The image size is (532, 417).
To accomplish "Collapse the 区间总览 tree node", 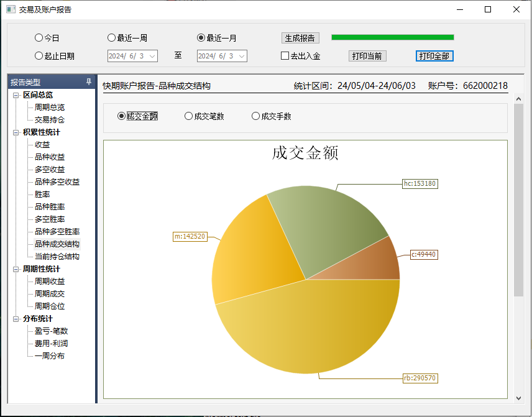I will (16, 95).
